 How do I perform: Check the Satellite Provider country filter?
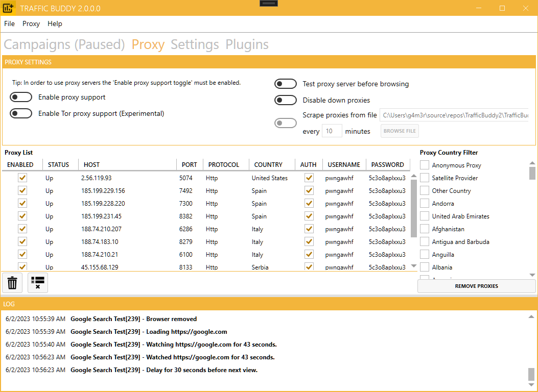(425, 178)
